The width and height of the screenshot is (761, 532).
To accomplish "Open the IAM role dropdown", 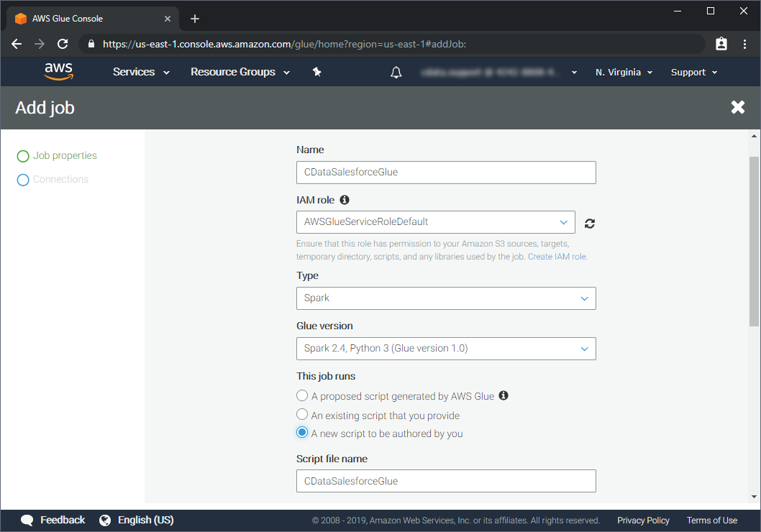I will (x=435, y=222).
